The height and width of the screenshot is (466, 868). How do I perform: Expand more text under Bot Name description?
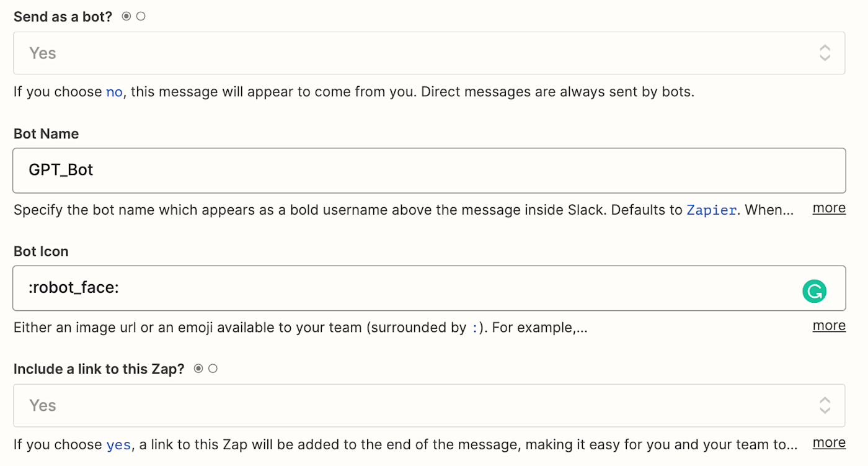pyautogui.click(x=829, y=208)
